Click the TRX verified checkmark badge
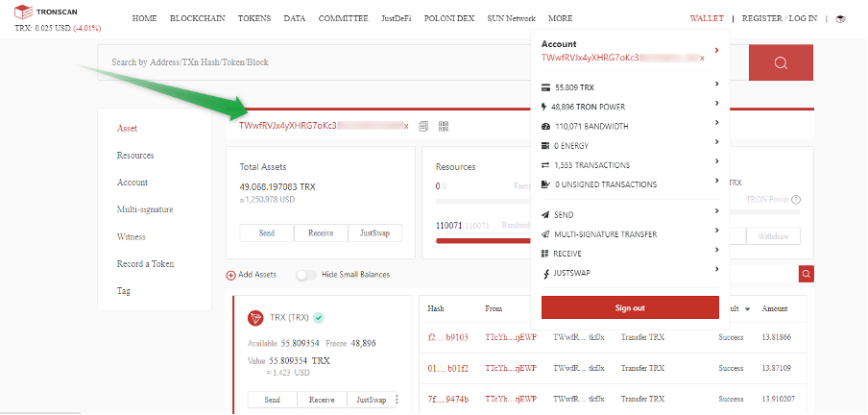The image size is (868, 415). pos(319,318)
